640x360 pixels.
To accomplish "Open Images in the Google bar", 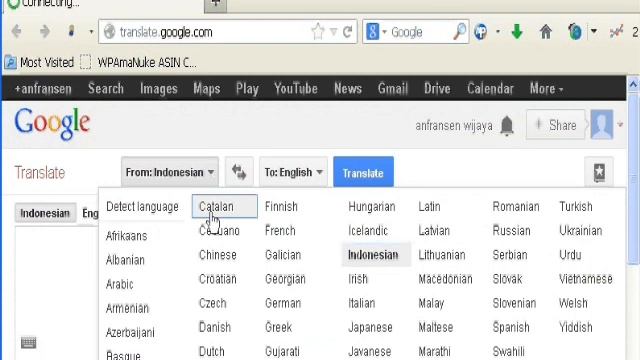I will coord(159,89).
